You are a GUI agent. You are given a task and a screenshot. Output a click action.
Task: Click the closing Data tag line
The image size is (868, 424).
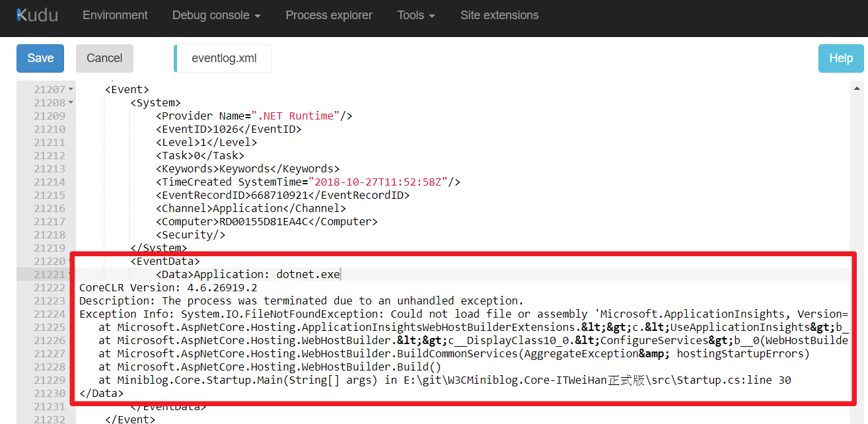[x=101, y=394]
